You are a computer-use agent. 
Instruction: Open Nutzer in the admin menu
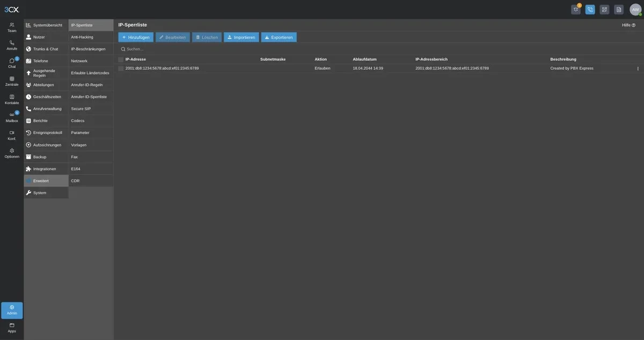46,37
